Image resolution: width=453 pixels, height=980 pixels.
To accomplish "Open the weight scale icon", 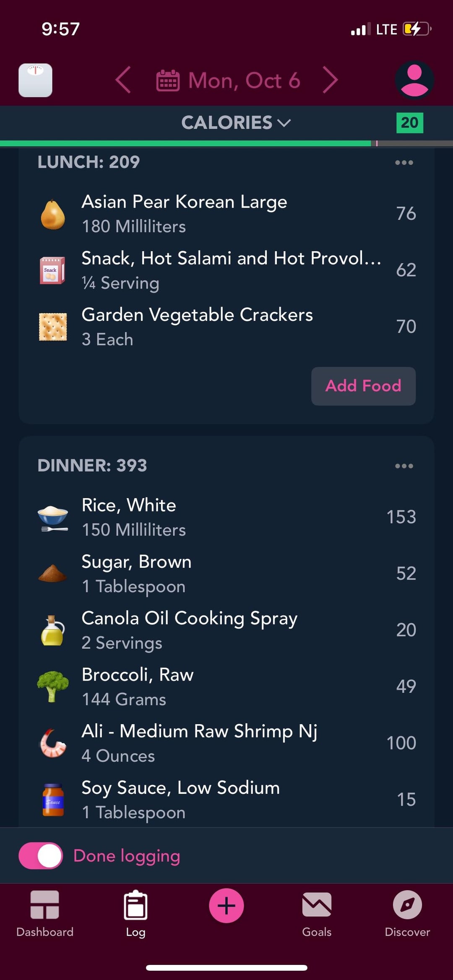I will 36,80.
